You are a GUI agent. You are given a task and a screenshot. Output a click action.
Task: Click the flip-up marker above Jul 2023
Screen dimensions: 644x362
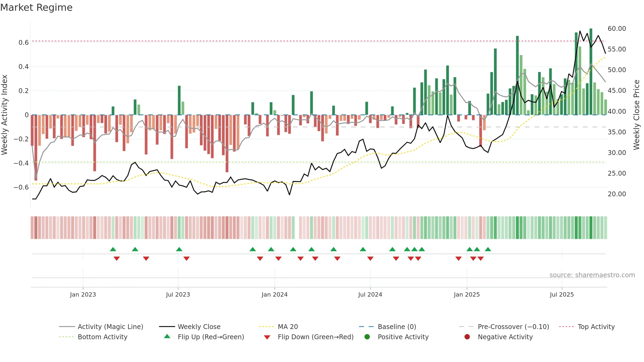(179, 249)
